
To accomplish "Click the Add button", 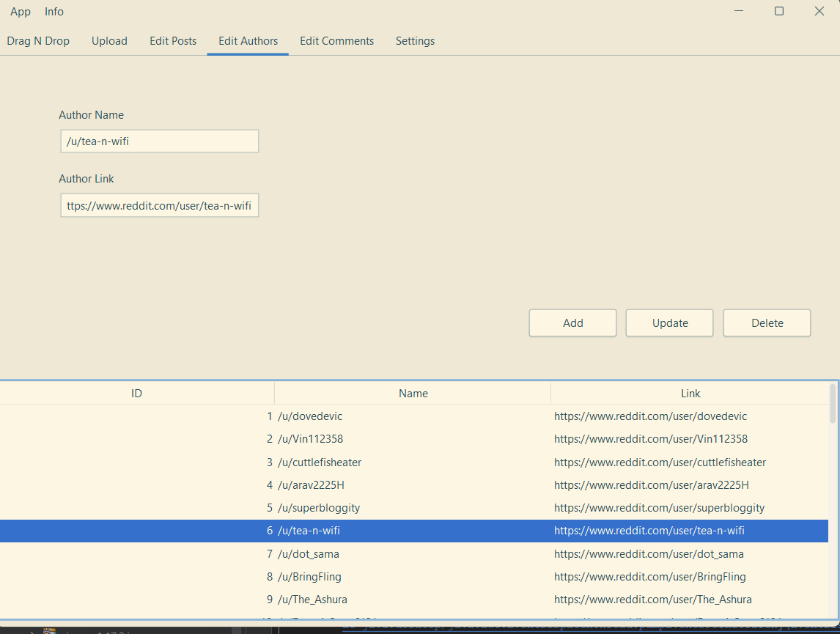I will click(572, 323).
